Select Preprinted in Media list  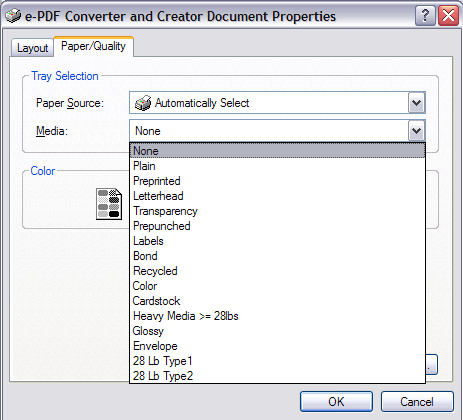pyautogui.click(x=277, y=181)
